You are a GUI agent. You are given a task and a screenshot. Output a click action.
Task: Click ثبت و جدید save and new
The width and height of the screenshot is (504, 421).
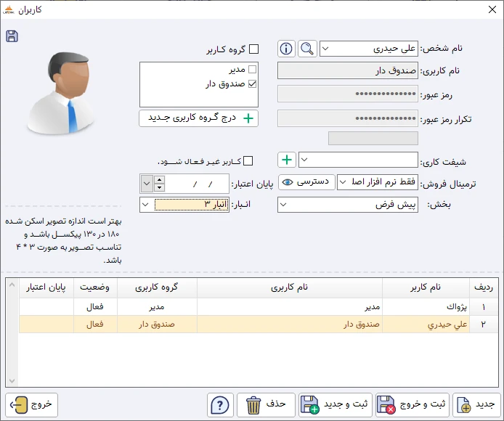(x=336, y=405)
